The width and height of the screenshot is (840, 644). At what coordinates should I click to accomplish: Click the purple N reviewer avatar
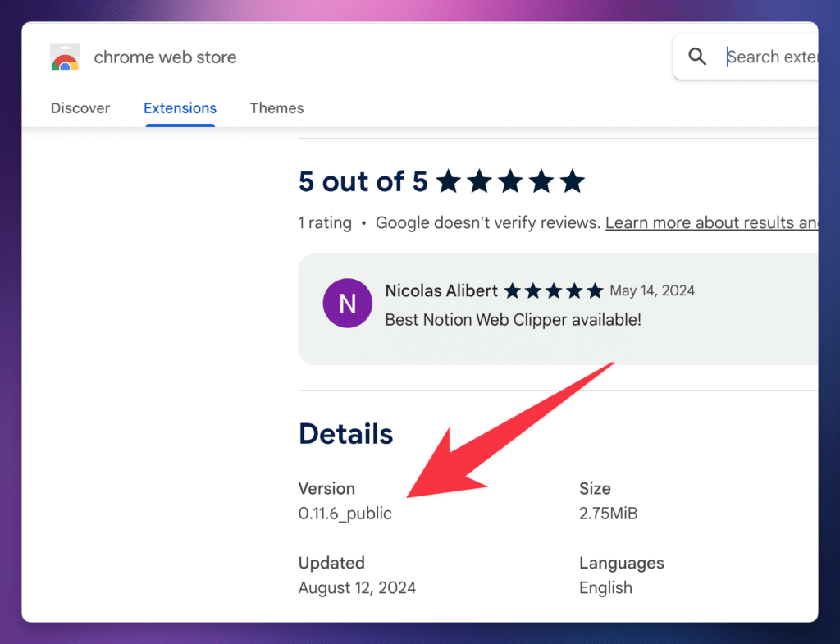(348, 304)
